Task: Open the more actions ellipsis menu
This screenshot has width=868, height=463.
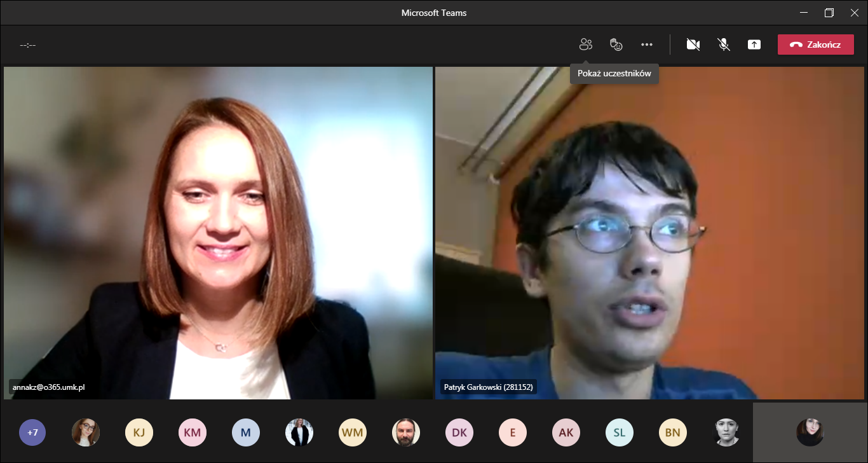Action: [x=647, y=45]
